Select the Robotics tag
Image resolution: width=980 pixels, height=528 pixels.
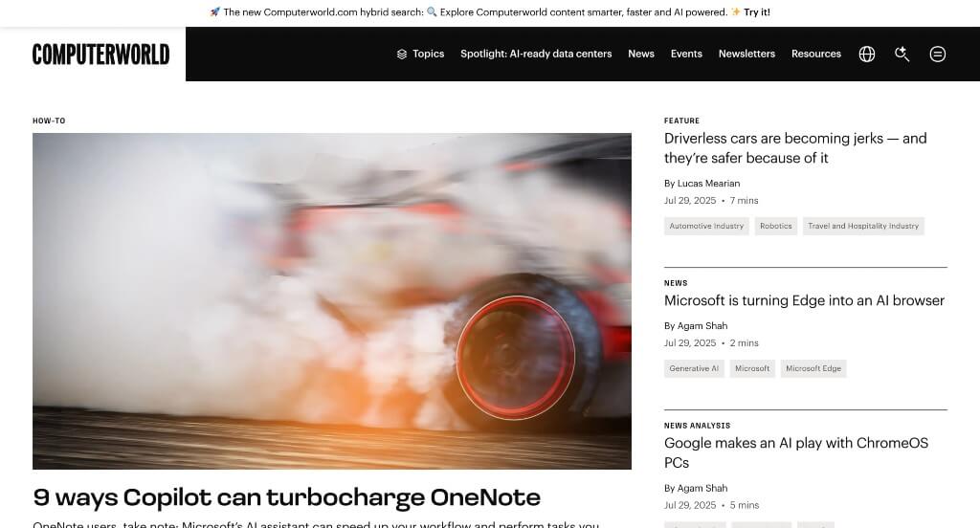pyautogui.click(x=775, y=226)
